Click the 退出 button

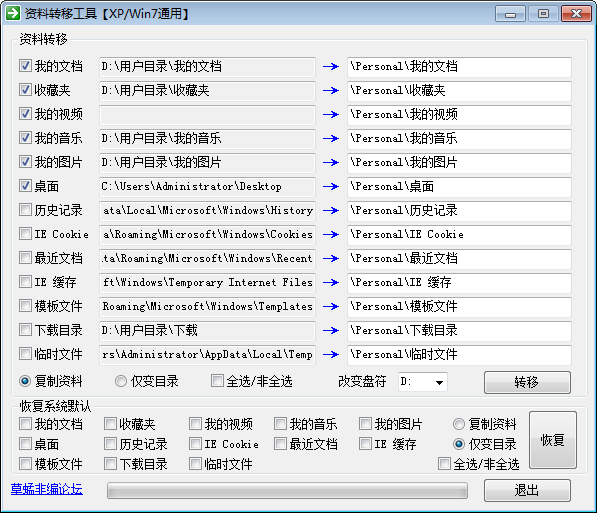click(x=527, y=490)
